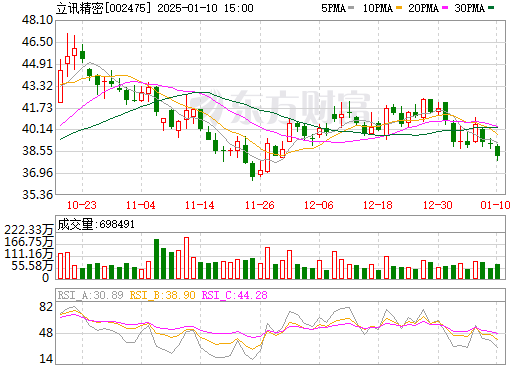The height and width of the screenshot is (365, 520).
Task: Click the 12-18 date axis label
Action: pos(378,205)
